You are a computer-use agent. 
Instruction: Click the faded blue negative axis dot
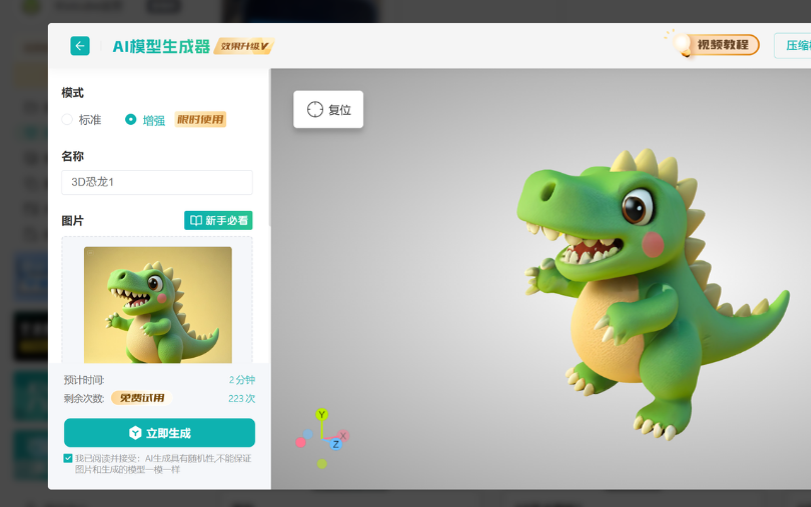pyautogui.click(x=308, y=434)
